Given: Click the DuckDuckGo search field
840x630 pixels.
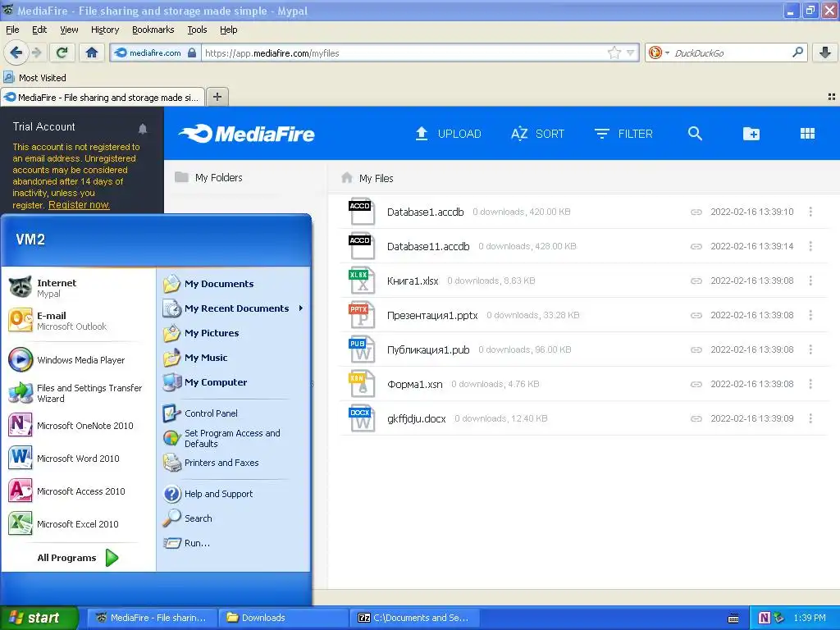Looking at the screenshot, I should (731, 52).
